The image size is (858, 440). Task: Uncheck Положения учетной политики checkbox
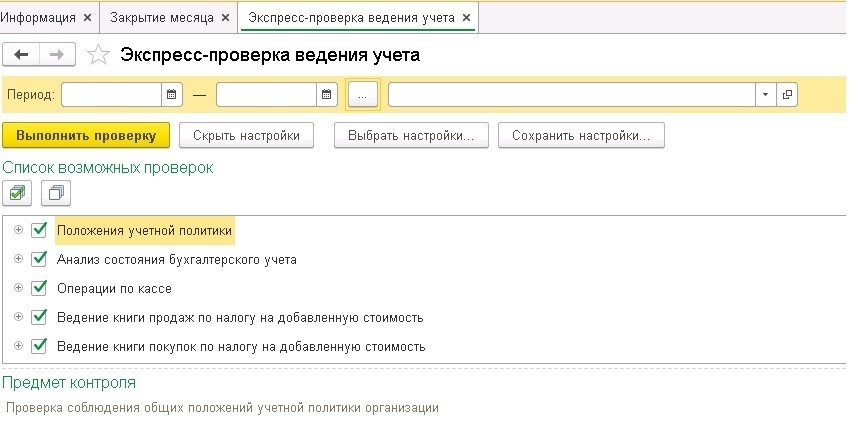(x=39, y=230)
